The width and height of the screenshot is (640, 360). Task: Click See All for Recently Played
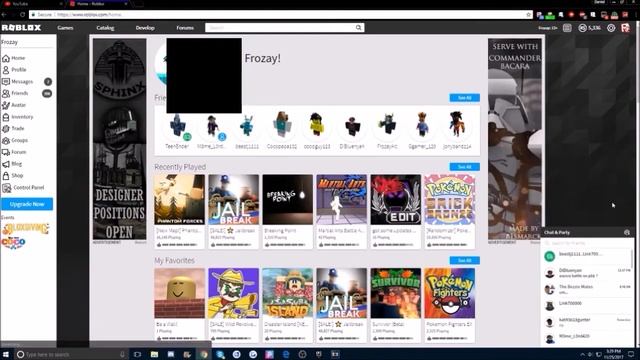pyautogui.click(x=464, y=167)
